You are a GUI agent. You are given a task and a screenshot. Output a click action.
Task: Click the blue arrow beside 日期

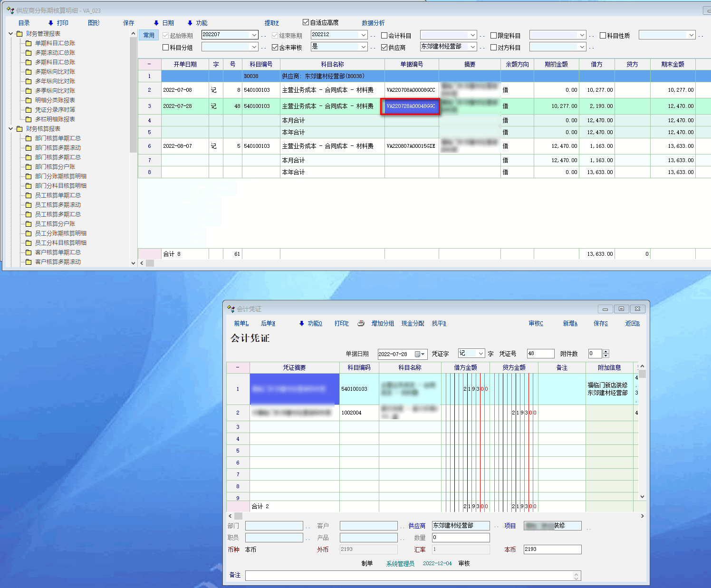[156, 23]
